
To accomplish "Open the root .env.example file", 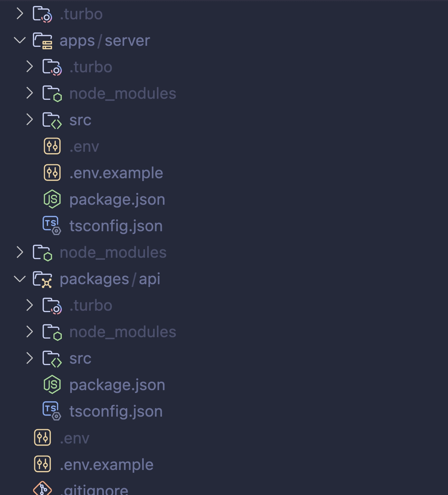I will tap(106, 464).
